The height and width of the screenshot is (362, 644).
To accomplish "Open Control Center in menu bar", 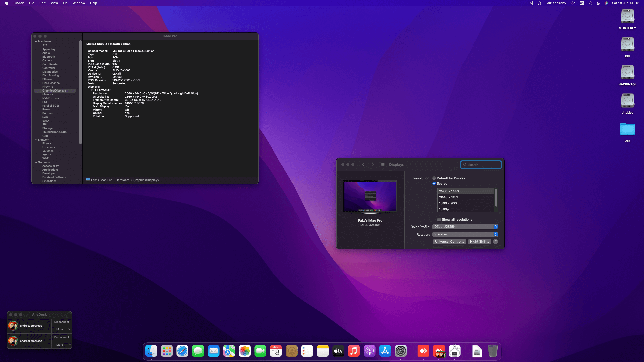I will click(x=598, y=3).
